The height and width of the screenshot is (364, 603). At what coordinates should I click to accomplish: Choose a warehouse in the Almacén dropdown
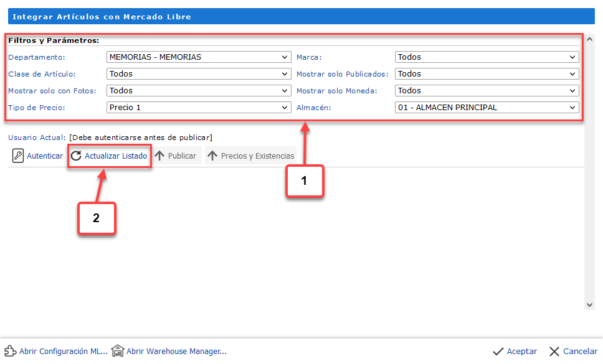tap(487, 108)
